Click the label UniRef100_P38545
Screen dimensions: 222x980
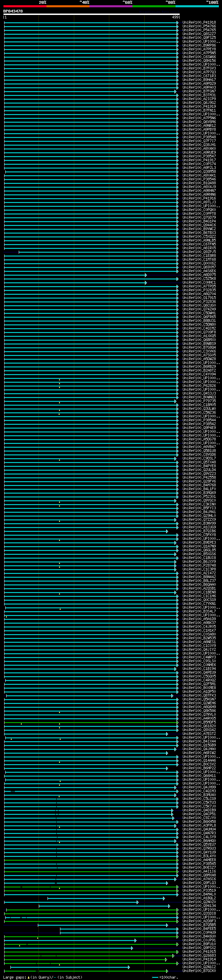pyautogui.click(x=199, y=864)
